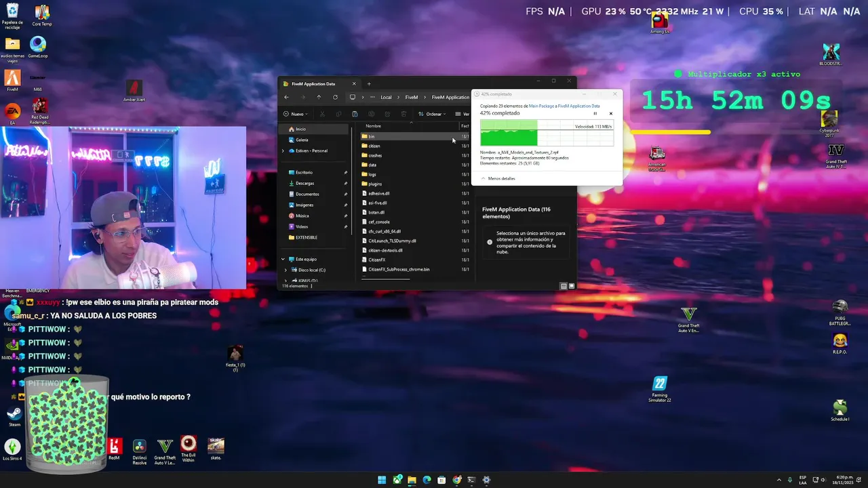This screenshot has width=868, height=488.
Task: Click the Cut scissors icon
Action: [322, 114]
